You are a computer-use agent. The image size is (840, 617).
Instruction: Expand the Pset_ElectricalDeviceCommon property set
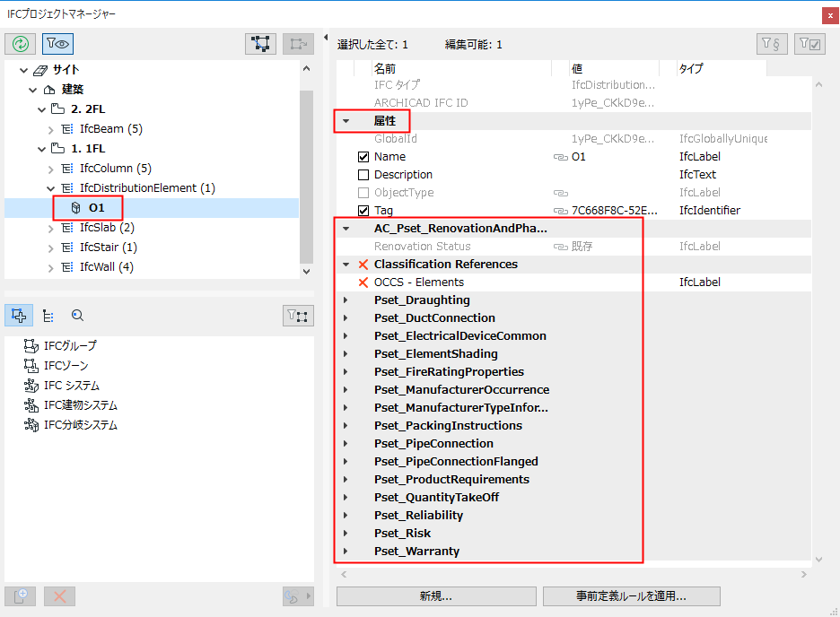tap(346, 336)
